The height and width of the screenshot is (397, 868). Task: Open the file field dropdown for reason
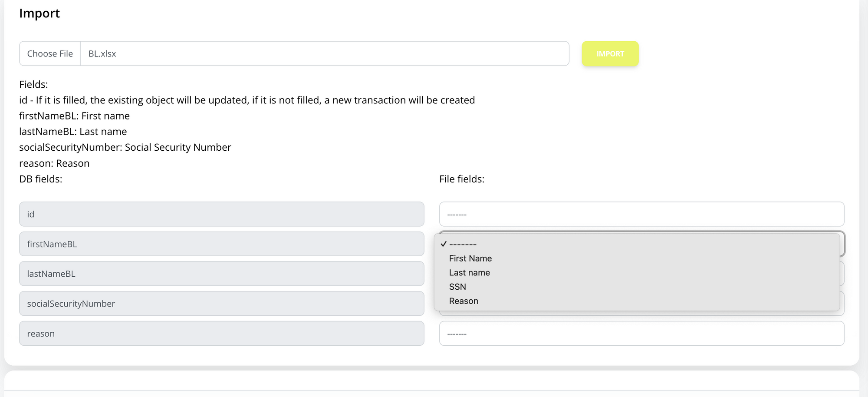point(641,334)
